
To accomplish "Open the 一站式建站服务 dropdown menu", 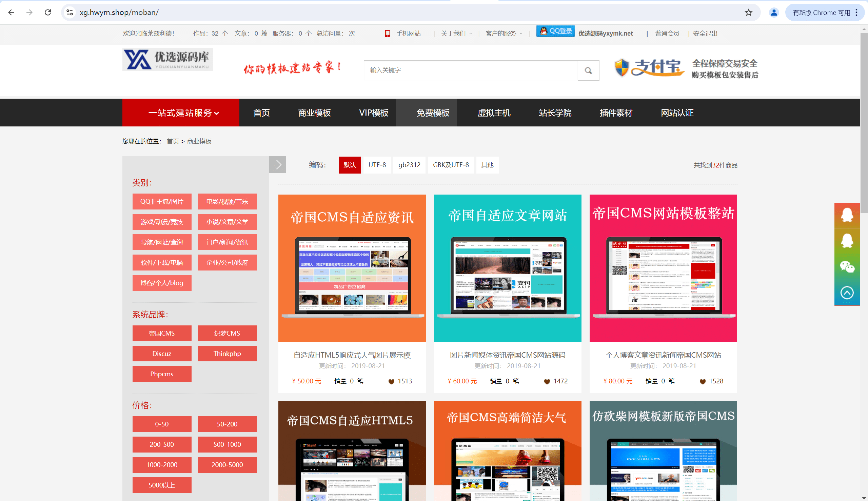I will tap(181, 113).
